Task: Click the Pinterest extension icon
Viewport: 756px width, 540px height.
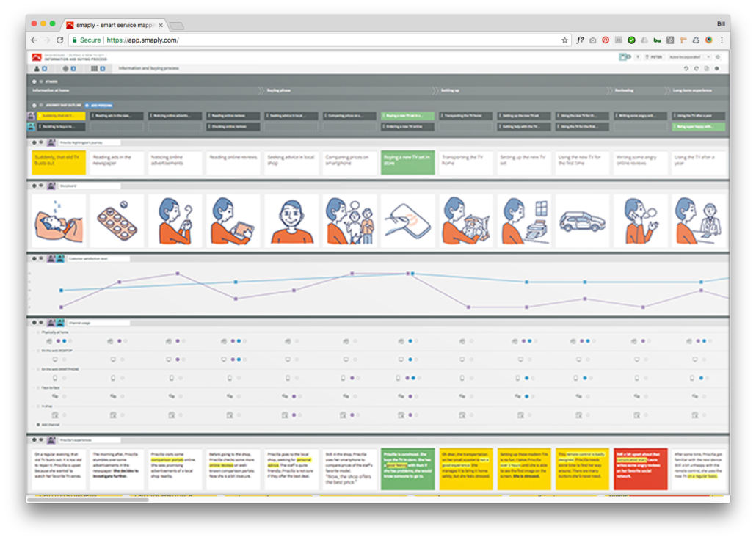Action: (x=606, y=40)
